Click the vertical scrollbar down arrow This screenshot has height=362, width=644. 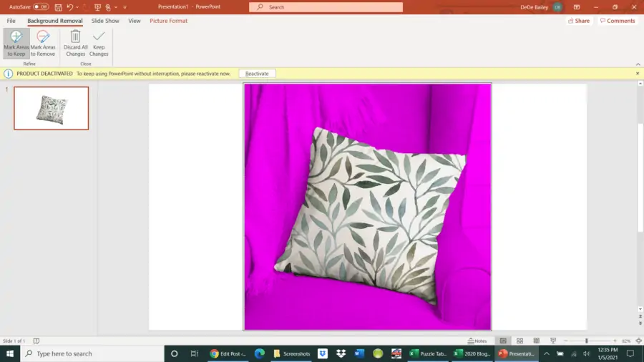640,310
